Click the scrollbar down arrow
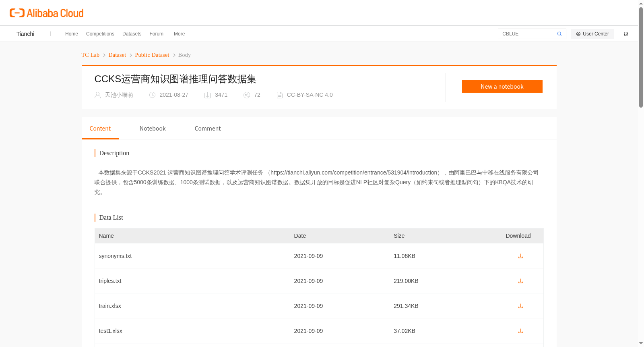The height and width of the screenshot is (347, 644). pyautogui.click(x=641, y=343)
